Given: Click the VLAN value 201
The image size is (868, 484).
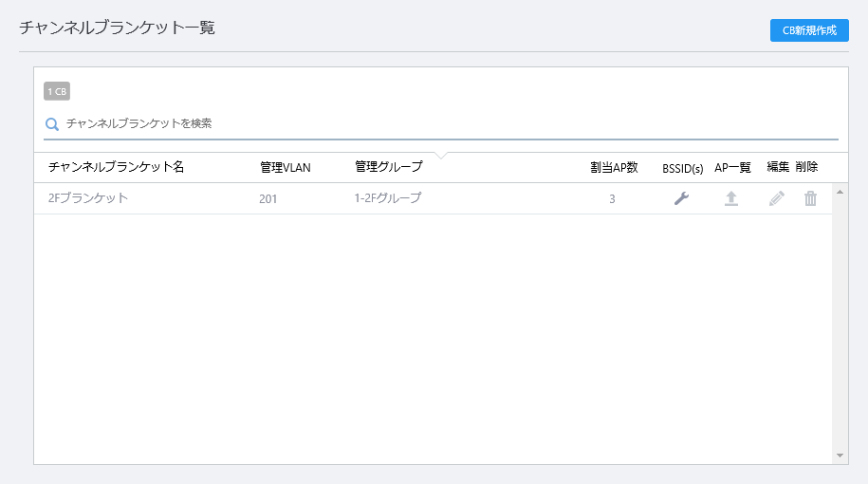Looking at the screenshot, I should [x=268, y=198].
